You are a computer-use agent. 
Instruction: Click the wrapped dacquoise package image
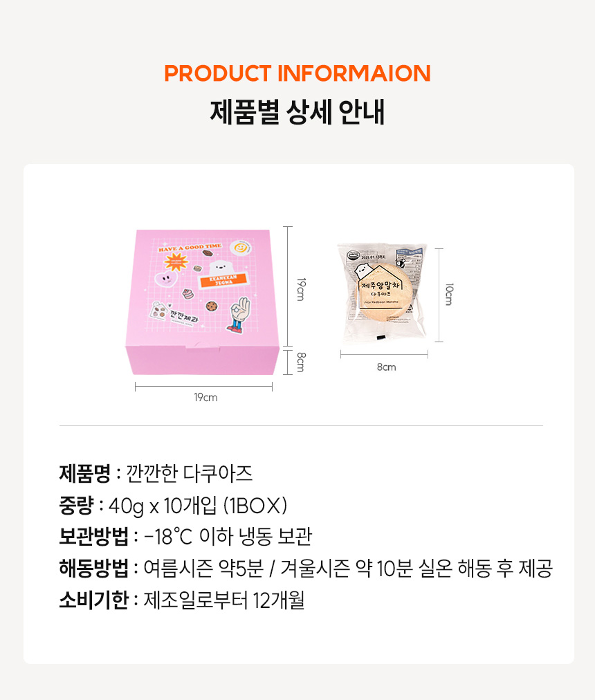point(383,293)
